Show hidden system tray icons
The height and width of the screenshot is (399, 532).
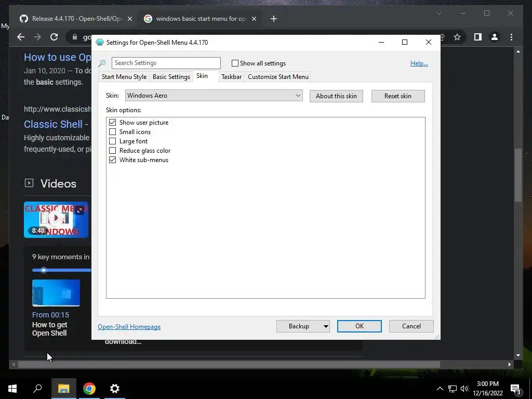(440, 389)
